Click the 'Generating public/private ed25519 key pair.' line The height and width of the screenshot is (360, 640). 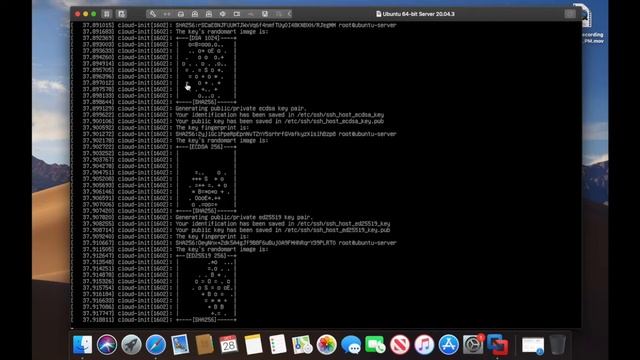click(x=244, y=217)
